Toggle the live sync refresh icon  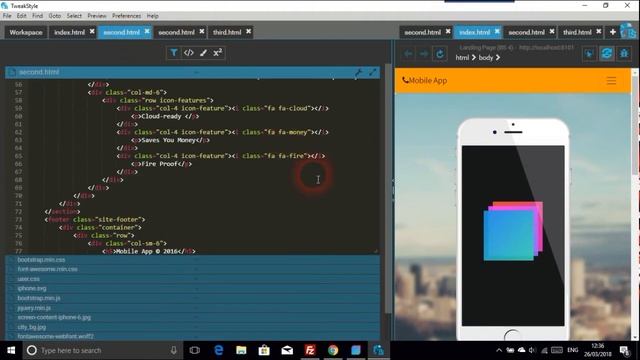607,54
